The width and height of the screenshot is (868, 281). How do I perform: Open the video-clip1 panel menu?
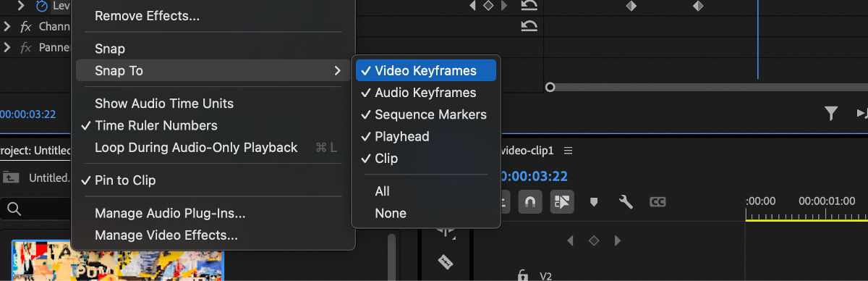(568, 151)
